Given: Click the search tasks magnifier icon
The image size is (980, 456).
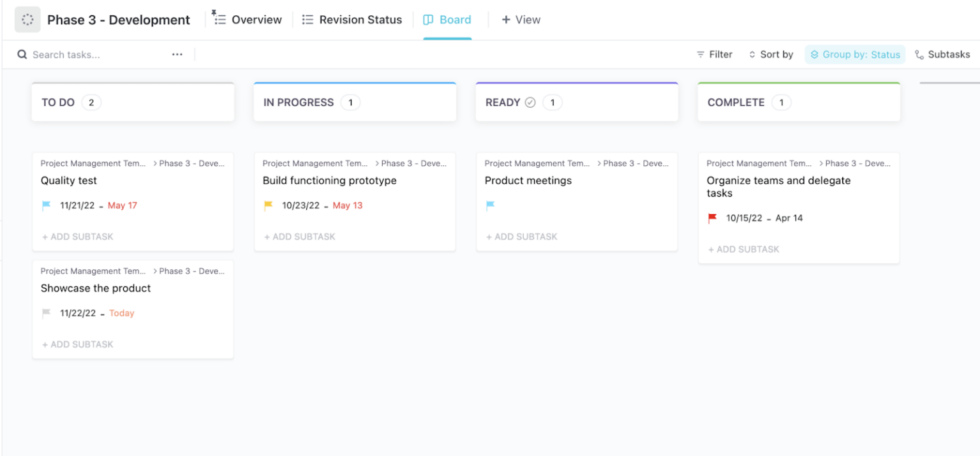Looking at the screenshot, I should [x=22, y=54].
